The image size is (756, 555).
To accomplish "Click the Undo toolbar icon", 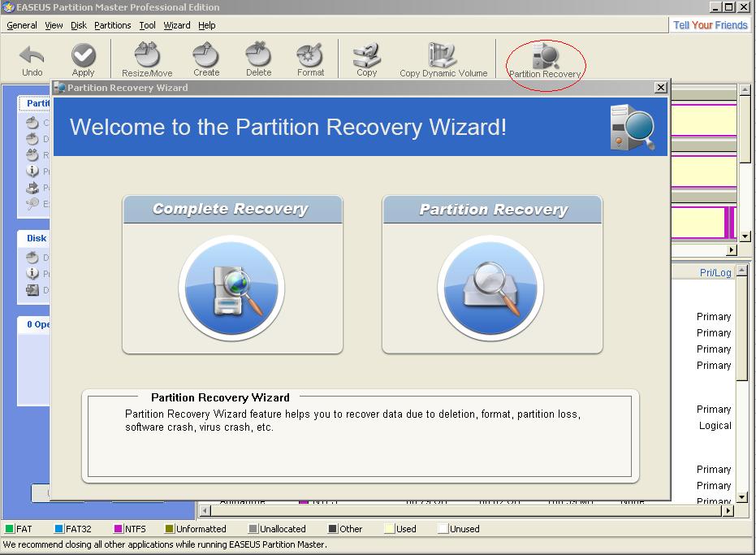I will click(x=32, y=55).
